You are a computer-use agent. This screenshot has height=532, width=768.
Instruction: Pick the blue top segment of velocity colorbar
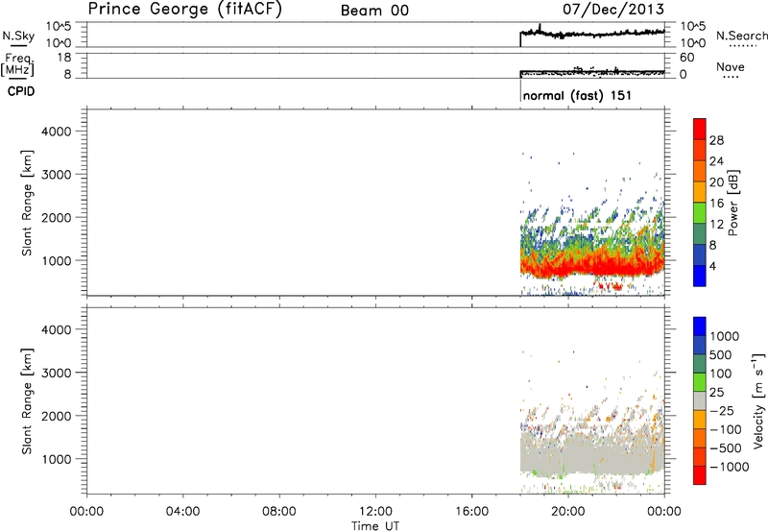click(700, 326)
